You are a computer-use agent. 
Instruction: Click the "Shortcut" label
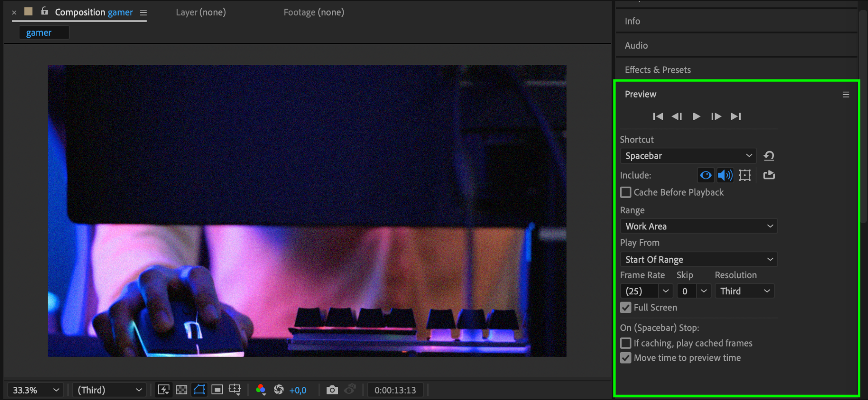click(x=637, y=140)
